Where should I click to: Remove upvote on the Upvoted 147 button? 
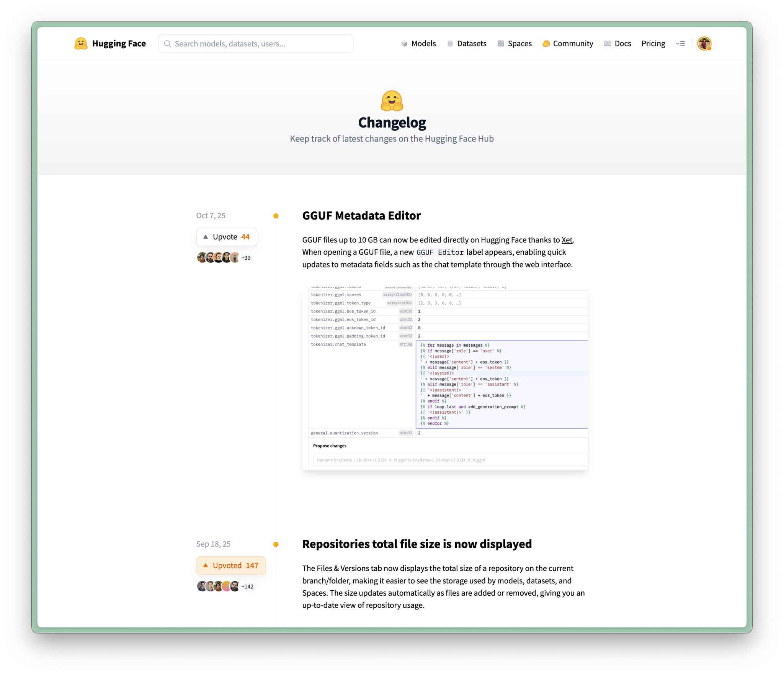(x=231, y=566)
